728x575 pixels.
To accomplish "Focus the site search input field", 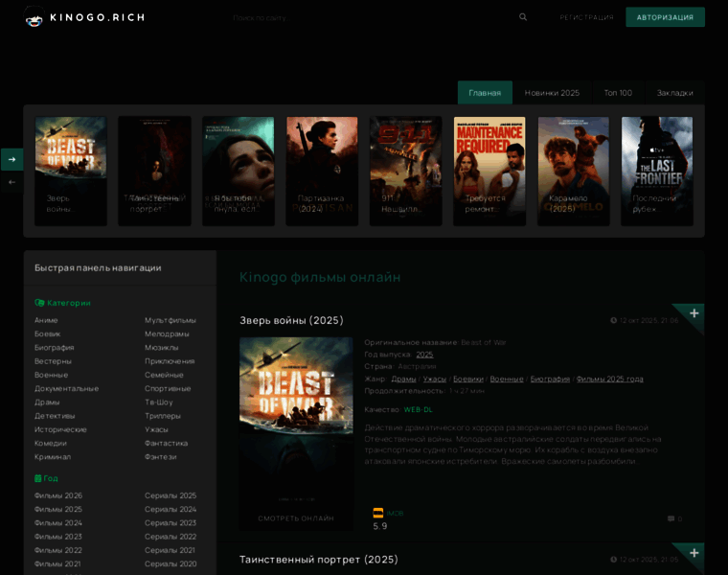I will tap(364, 17).
